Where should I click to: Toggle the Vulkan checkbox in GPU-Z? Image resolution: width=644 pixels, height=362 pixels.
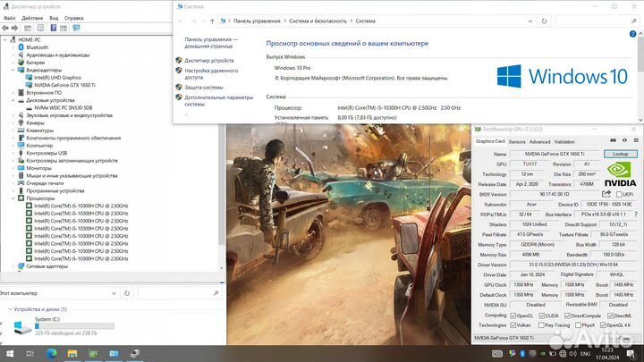coord(513,325)
